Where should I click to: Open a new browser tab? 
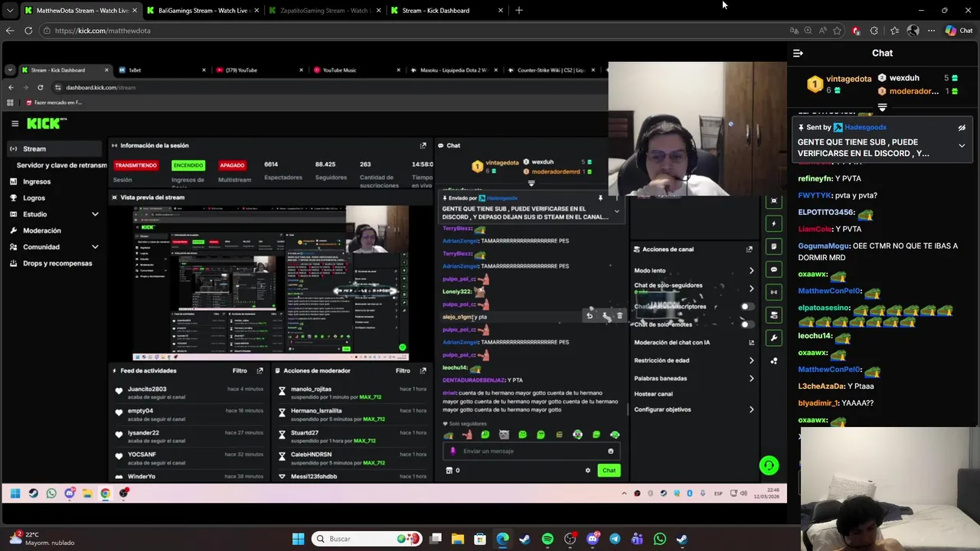(x=519, y=11)
